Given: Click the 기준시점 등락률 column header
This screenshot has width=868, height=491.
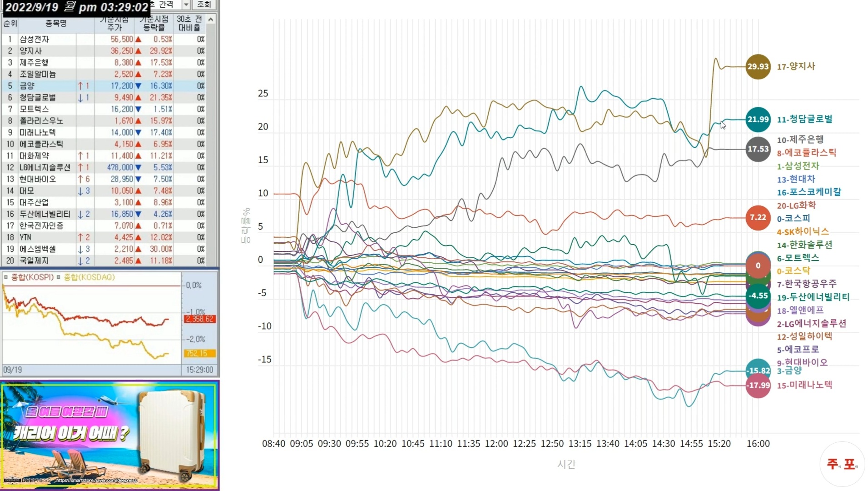Looking at the screenshot, I should [154, 23].
